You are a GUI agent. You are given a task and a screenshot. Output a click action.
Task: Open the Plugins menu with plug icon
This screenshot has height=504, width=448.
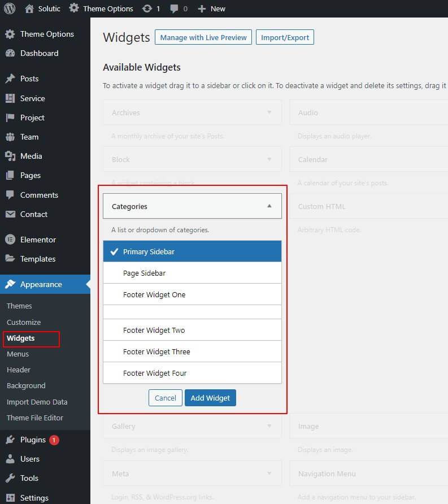[x=10, y=440]
